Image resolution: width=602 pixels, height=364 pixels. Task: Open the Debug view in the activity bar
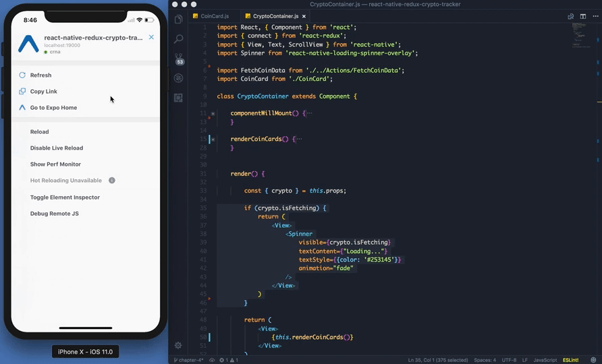(178, 78)
